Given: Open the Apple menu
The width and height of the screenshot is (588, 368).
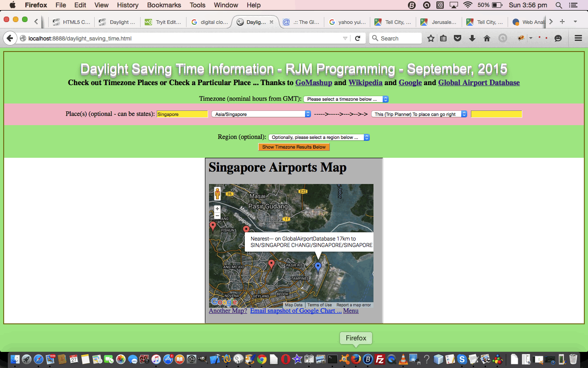Looking at the screenshot, I should [x=12, y=5].
